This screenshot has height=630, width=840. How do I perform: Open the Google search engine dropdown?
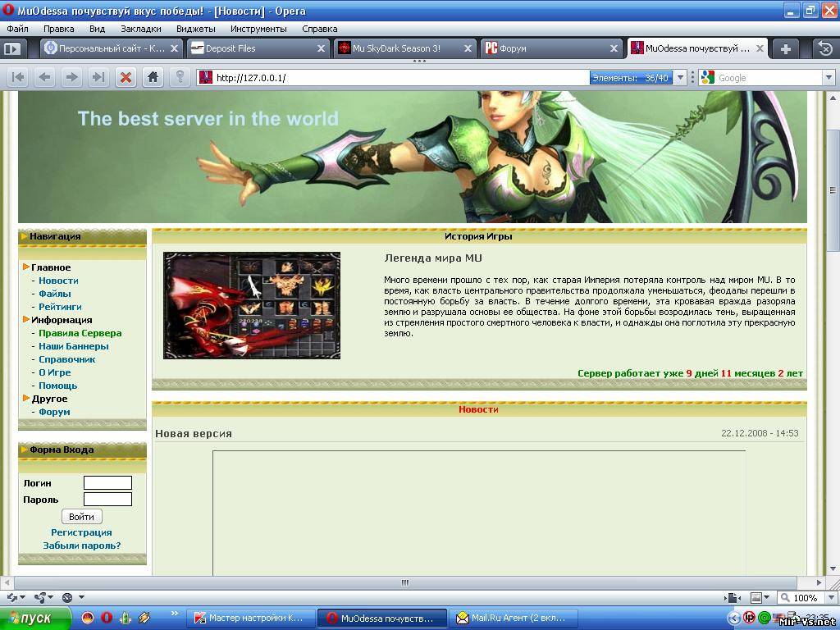[x=829, y=78]
